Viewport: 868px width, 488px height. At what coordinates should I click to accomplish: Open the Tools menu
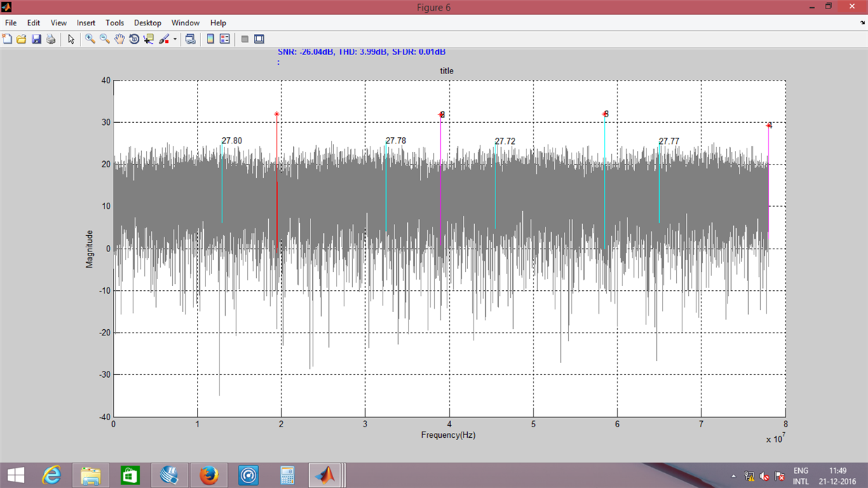tap(115, 23)
